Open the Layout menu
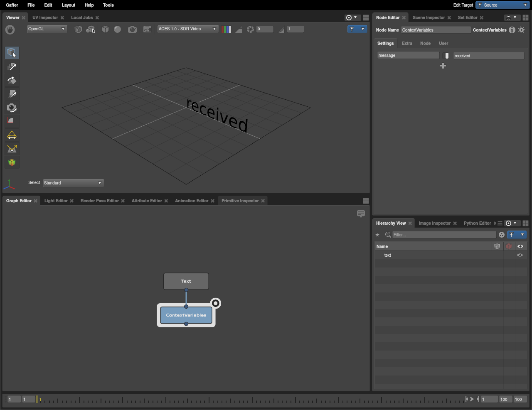Viewport: 532px width, 410px height. (x=68, y=5)
